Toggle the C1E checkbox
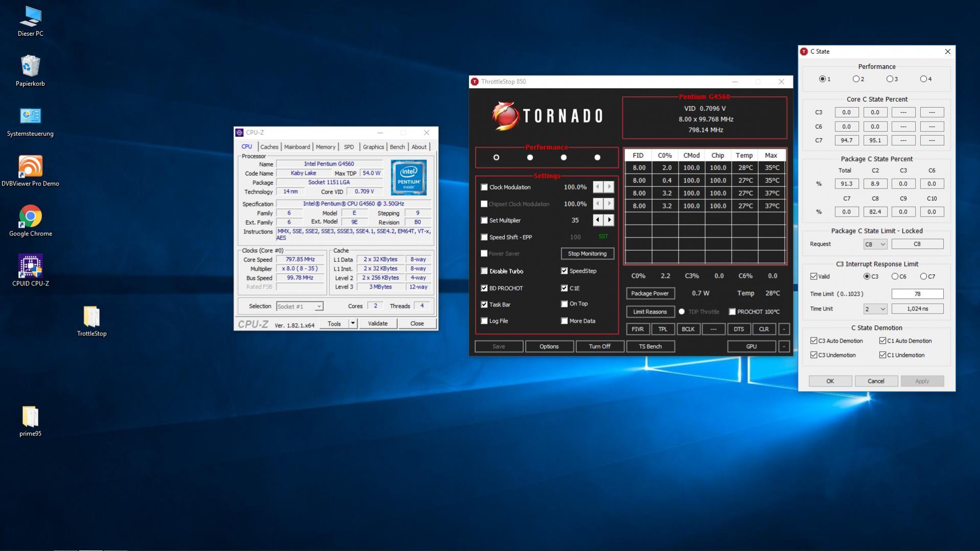The image size is (980, 551). click(x=564, y=289)
